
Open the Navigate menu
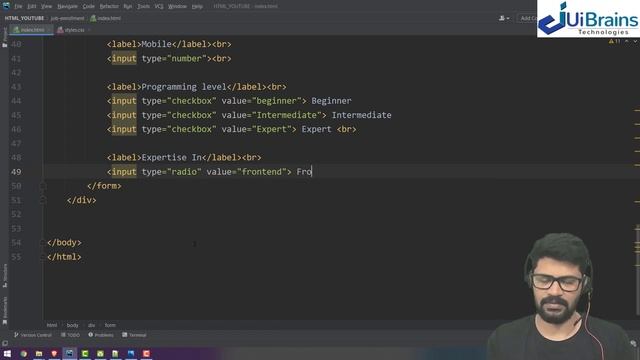click(x=67, y=6)
